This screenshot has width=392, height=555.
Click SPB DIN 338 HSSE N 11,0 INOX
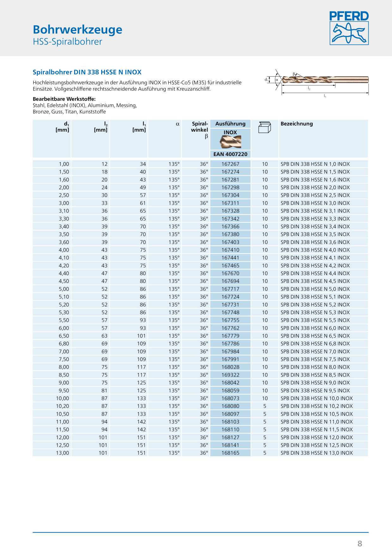(317, 422)
